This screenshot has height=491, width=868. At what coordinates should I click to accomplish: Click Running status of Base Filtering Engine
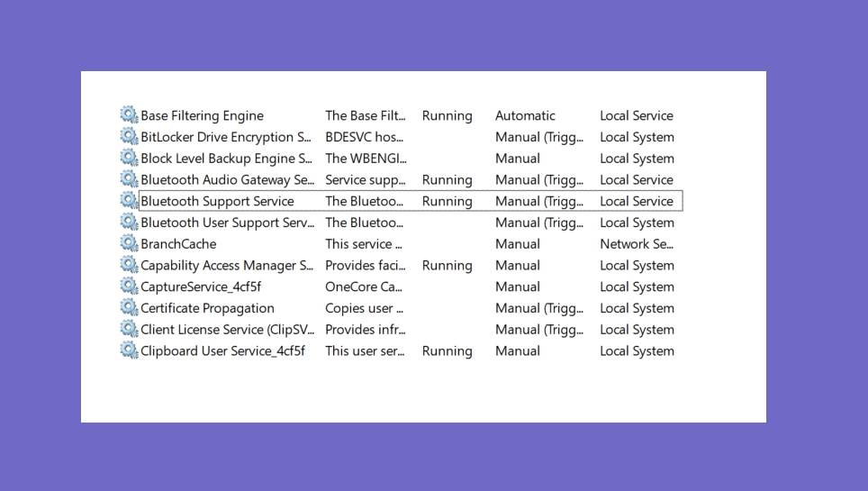(x=448, y=116)
